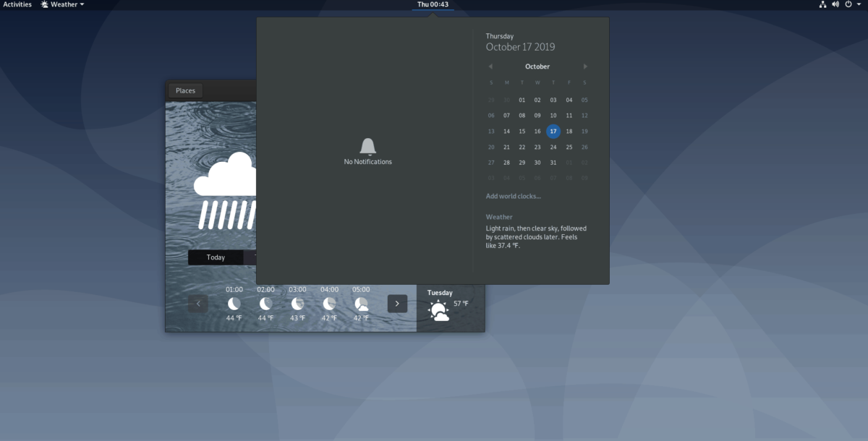The height and width of the screenshot is (441, 868).
Task: Open the Weather application menu
Action: coord(62,4)
